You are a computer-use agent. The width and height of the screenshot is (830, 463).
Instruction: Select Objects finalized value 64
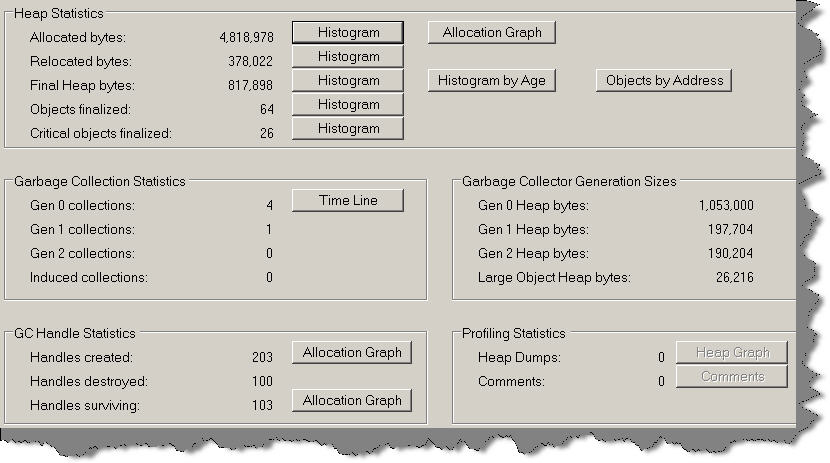[267, 110]
